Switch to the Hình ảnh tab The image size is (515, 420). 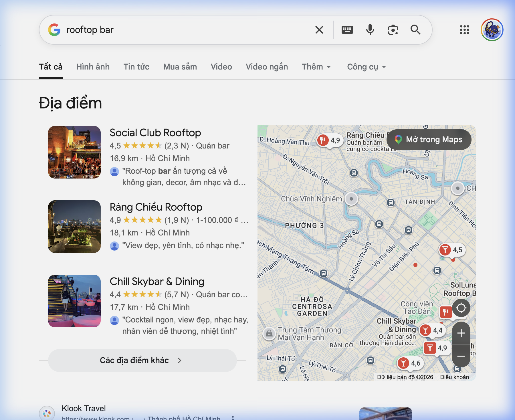click(x=93, y=67)
